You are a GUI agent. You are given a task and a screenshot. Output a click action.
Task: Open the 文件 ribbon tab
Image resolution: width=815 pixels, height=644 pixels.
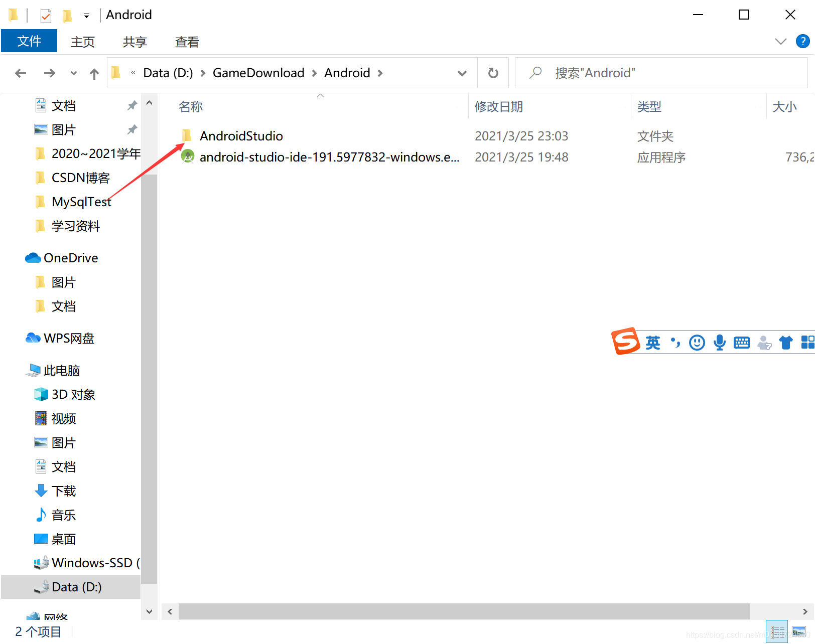click(x=29, y=41)
